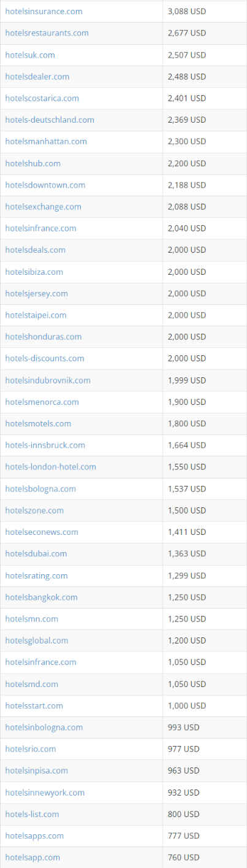The height and width of the screenshot is (868, 247).
Task: Click the hotelsapp.com link
Action: coord(32,857)
